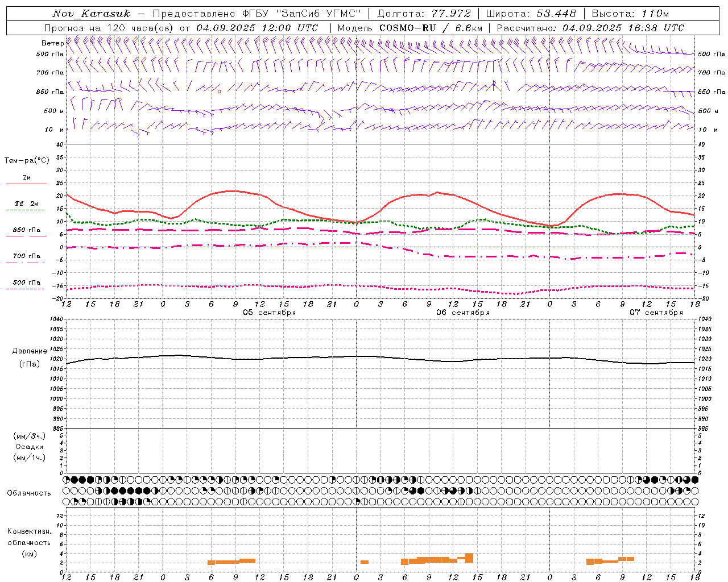
Task: Click the "Td 2м" dew point legend entry
Action: [x=27, y=203]
